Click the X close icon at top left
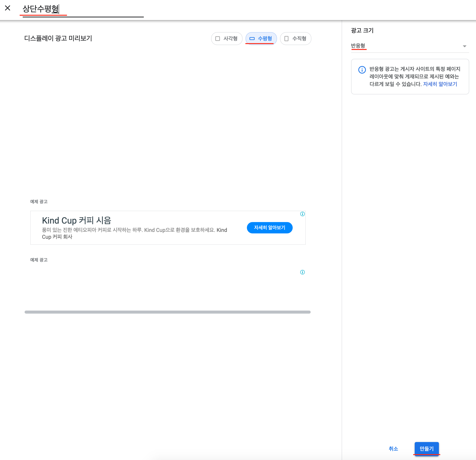 pos(8,8)
